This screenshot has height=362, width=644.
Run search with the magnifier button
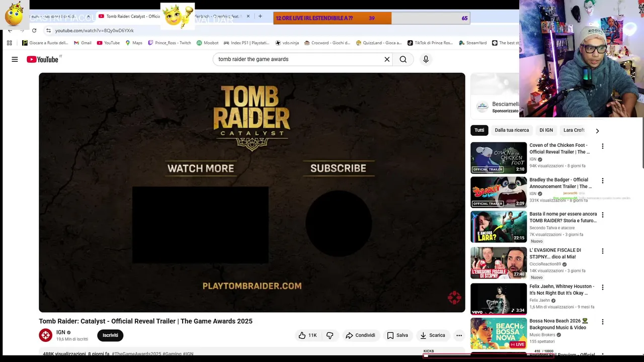click(403, 59)
